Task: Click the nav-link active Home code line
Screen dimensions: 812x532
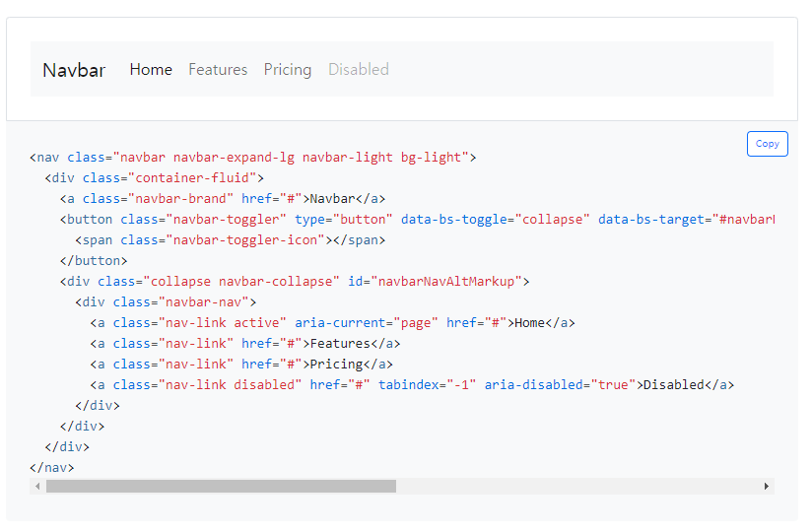Action: point(332,323)
